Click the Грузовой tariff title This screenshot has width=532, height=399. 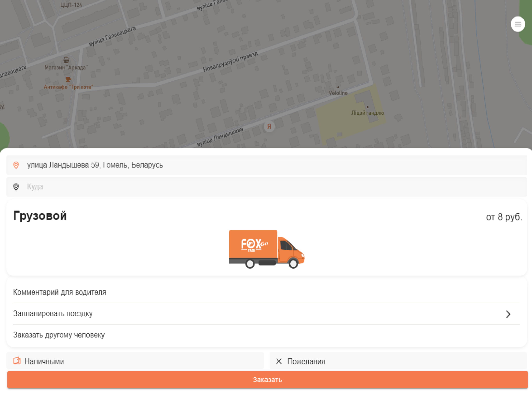40,216
